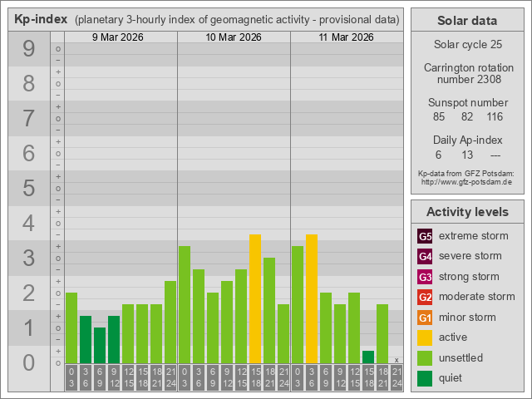Click the yellow bar on 11 Mar
Image resolution: width=532 pixels, height=399 pixels.
coord(312,298)
